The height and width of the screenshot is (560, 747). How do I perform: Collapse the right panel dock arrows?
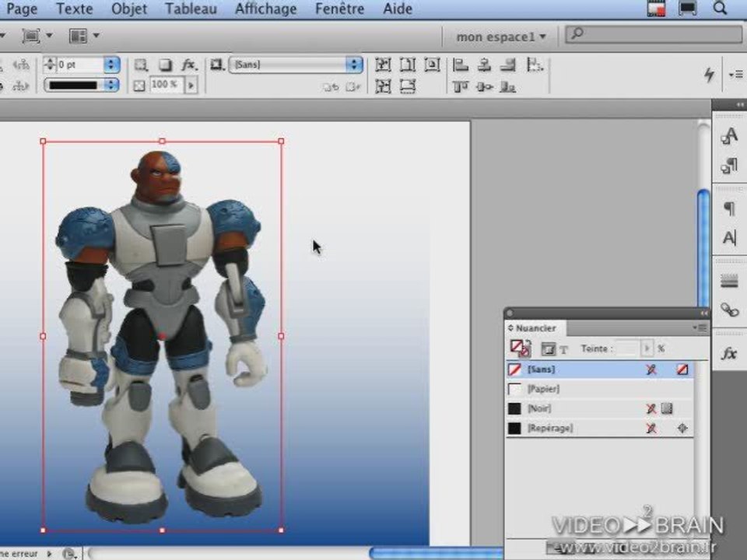click(739, 105)
